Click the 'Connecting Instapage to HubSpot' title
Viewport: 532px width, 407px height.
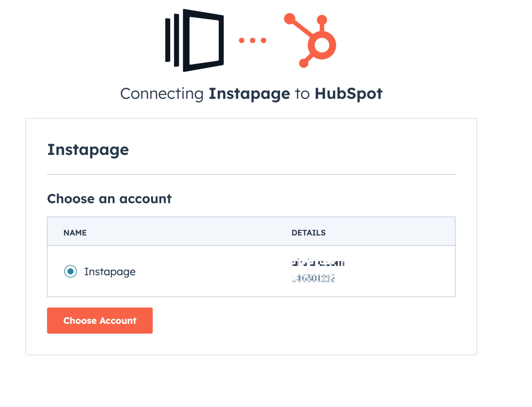(251, 94)
